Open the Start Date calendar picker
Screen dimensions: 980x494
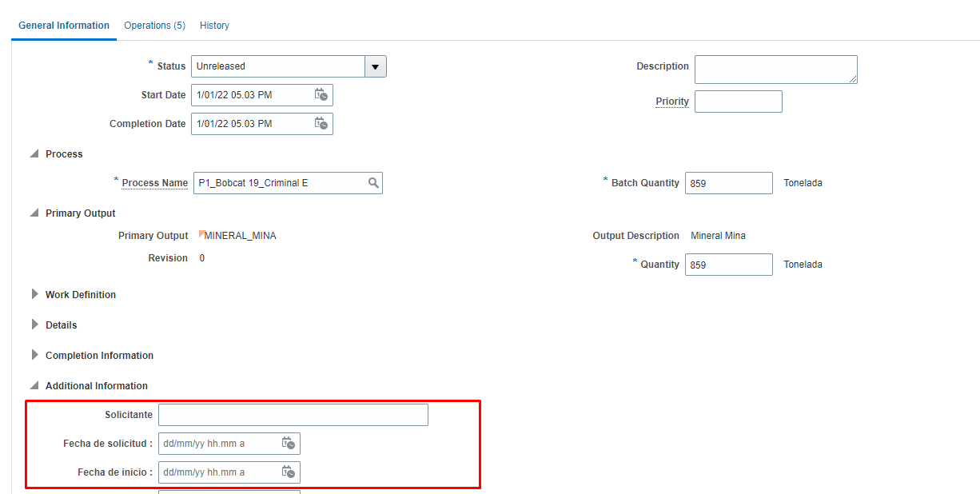321,94
